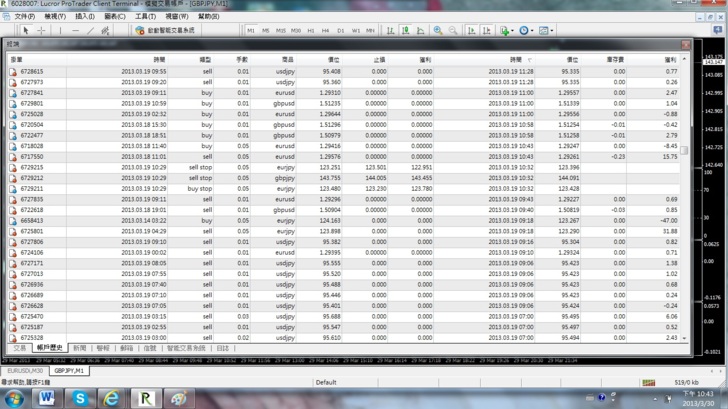Open the 工具(T) menu

(145, 16)
